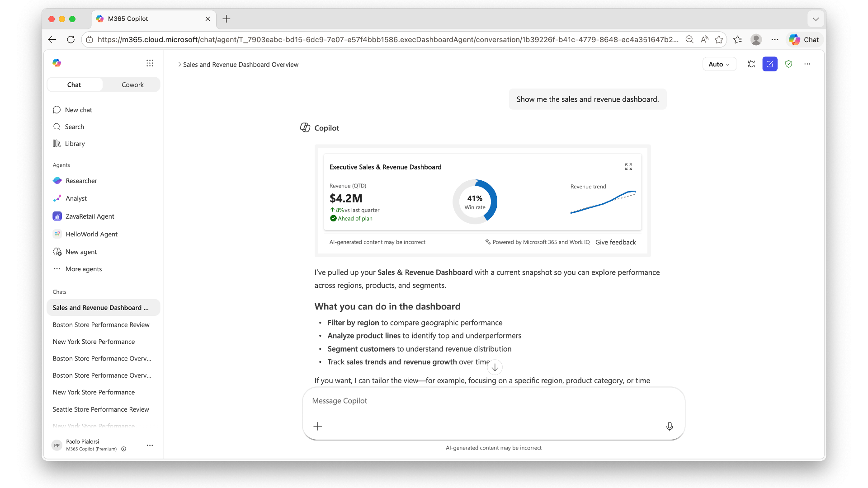Select the M365 Copilot browser tab

[x=153, y=19]
